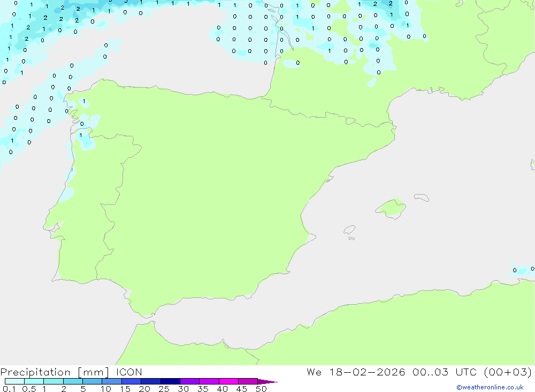The width and height of the screenshot is (535, 392).
Task: Open the weatheronline.co.uk copyright link
Action: [490, 387]
